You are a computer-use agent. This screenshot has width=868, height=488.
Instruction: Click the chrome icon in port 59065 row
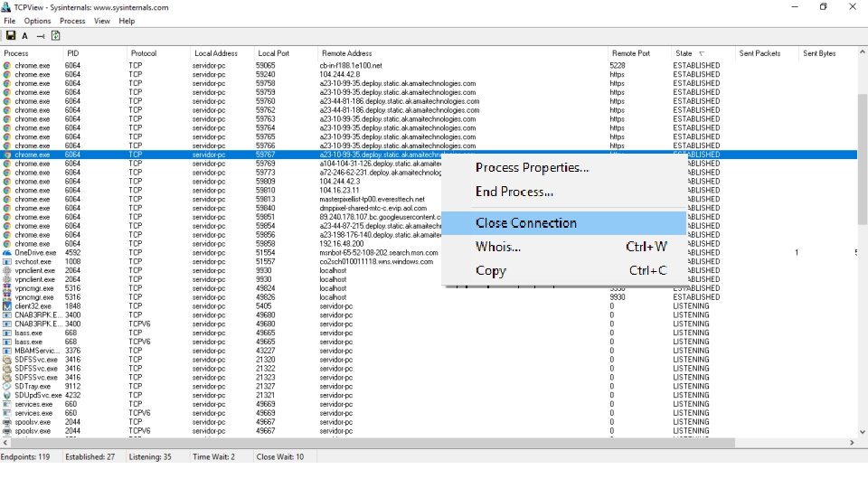6,65
